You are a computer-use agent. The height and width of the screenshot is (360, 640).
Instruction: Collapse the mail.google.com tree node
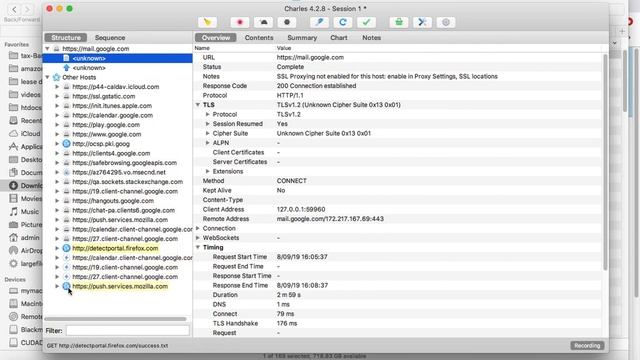pos(48,49)
